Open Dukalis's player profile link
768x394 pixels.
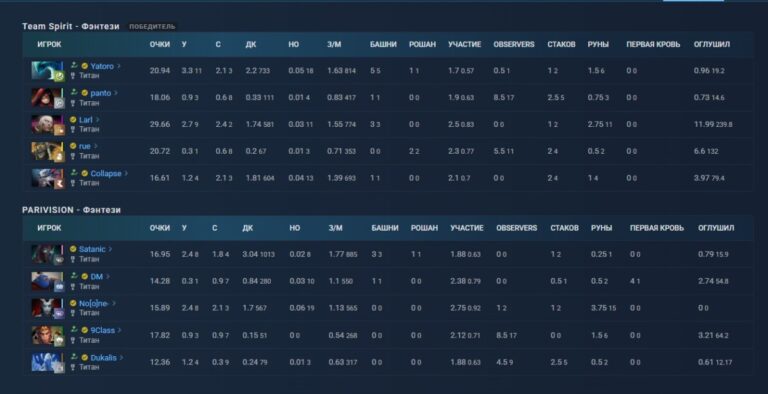tap(103, 358)
